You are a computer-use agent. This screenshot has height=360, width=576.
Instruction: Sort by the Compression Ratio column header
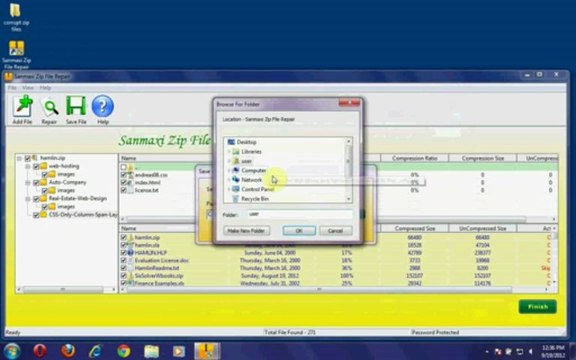(x=414, y=158)
